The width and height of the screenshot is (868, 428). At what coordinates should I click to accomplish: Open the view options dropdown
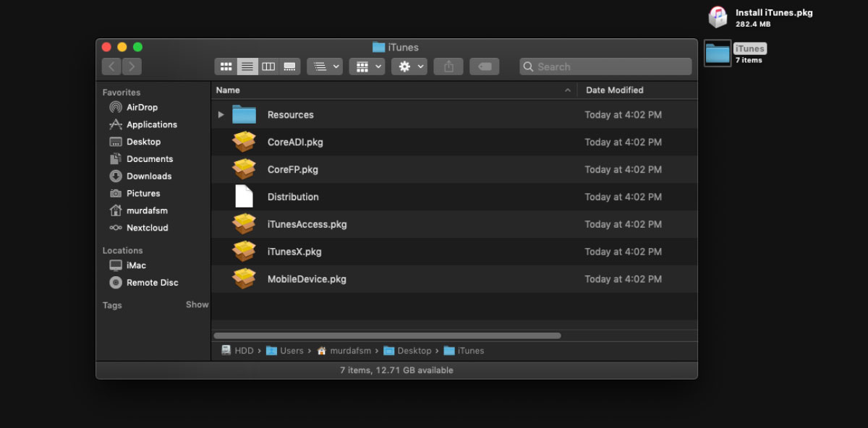pos(367,66)
